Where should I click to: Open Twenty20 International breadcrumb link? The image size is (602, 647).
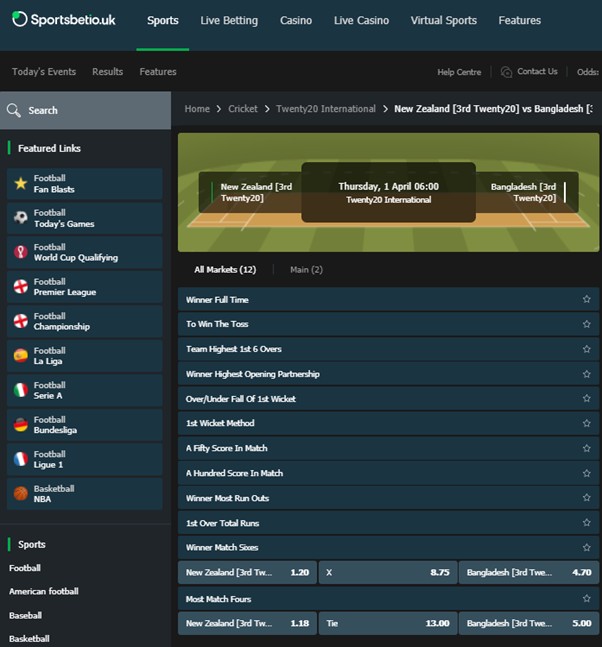tap(326, 109)
